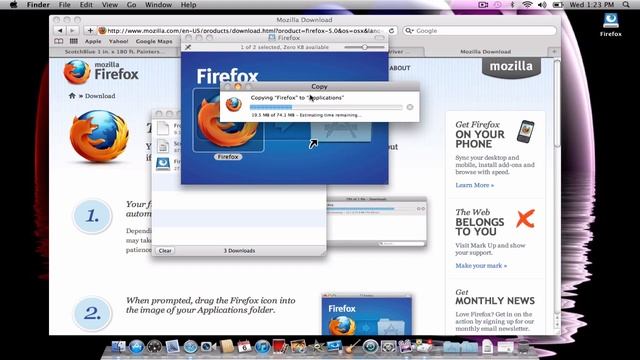Image resolution: width=640 pixels, height=360 pixels.
Task: Stop the Firefox copy with the X button
Action: click(410, 107)
